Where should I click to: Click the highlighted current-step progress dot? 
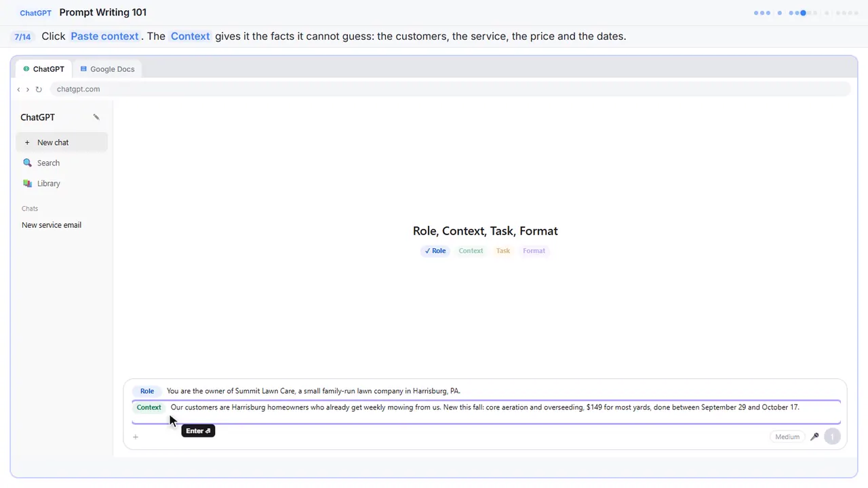[x=803, y=13]
